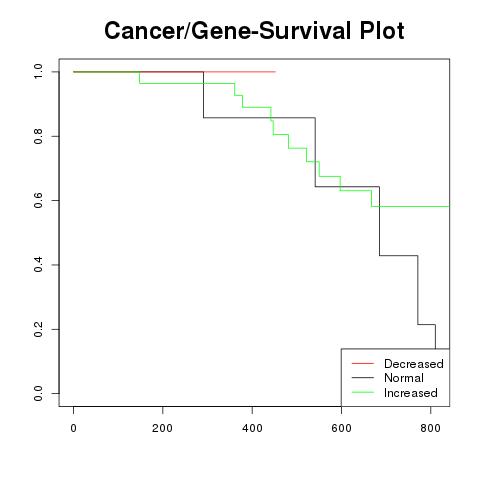Screen dimensions: 480x480
Task: Click the 0.4 tick label on y-axis
Action: coord(38,265)
